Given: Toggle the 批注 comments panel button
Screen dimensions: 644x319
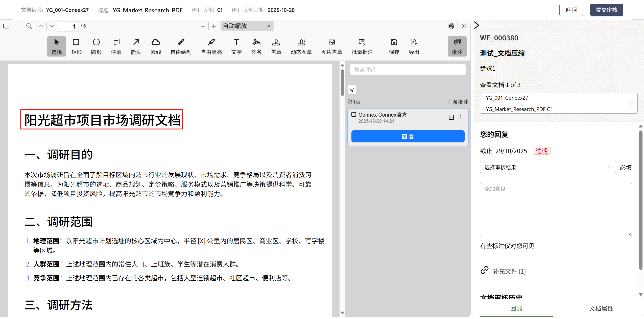Looking at the screenshot, I should 457,46.
